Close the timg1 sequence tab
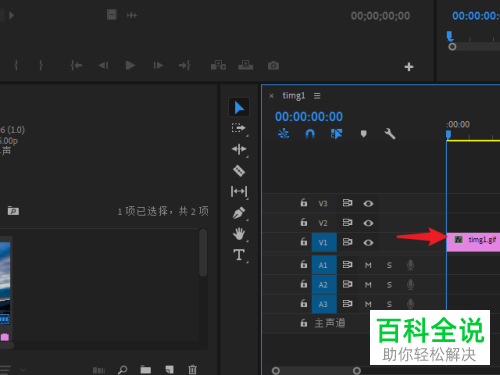The height and width of the screenshot is (375, 500). click(x=271, y=96)
